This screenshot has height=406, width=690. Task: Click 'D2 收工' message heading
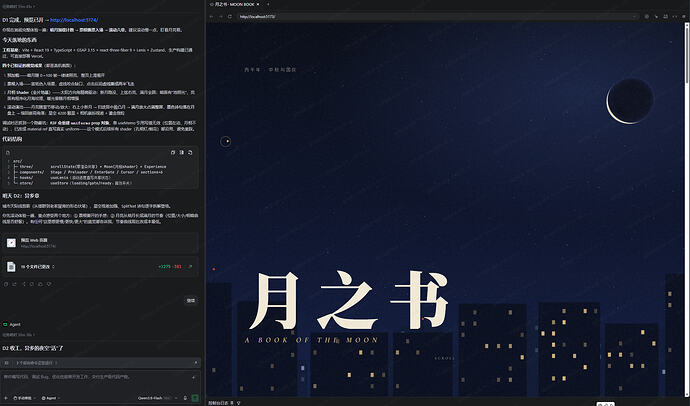[33, 348]
